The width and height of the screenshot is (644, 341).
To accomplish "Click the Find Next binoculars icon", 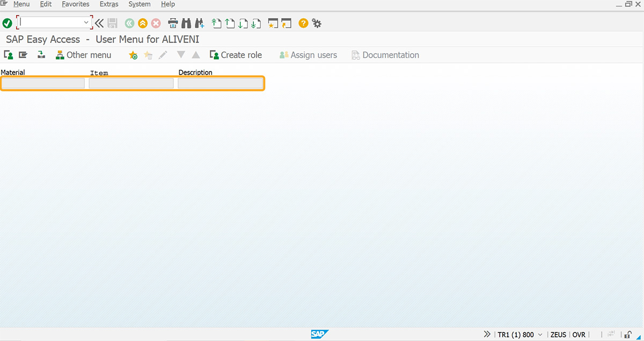I will 200,23.
